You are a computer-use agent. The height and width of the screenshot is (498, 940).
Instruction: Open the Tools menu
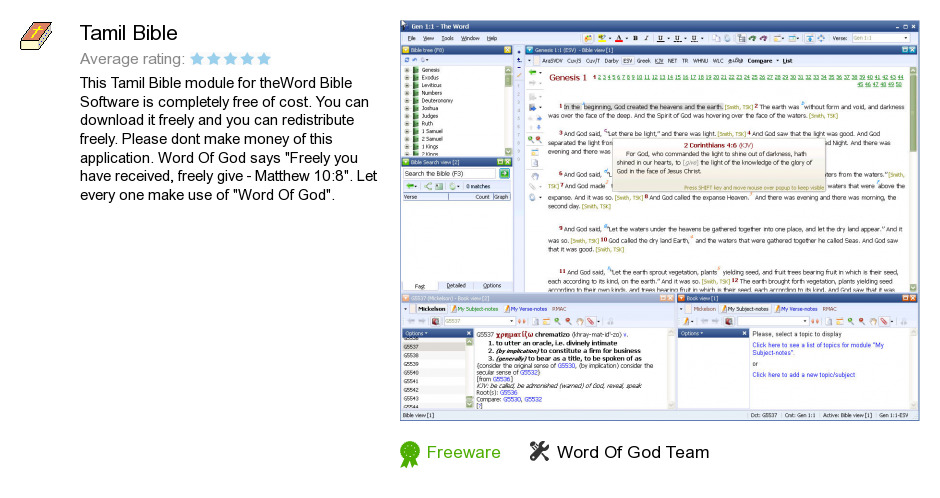point(448,38)
